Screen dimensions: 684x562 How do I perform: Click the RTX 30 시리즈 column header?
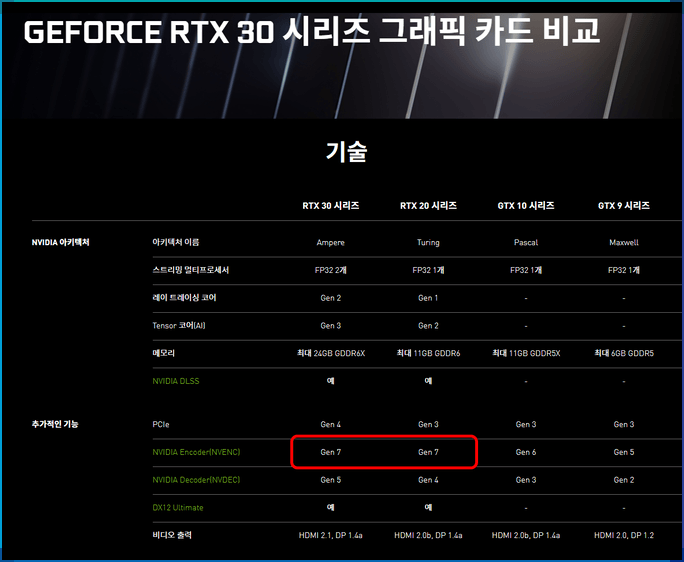pos(331,206)
